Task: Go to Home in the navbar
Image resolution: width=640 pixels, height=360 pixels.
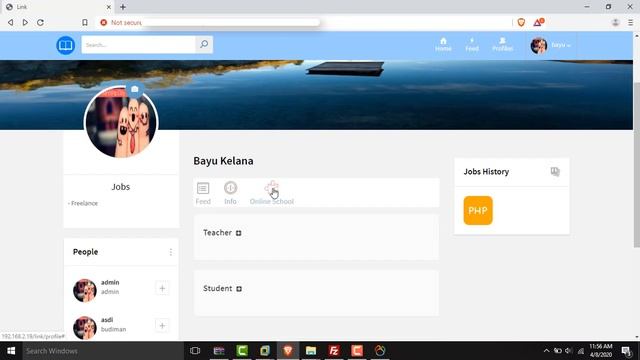Action: (443, 44)
